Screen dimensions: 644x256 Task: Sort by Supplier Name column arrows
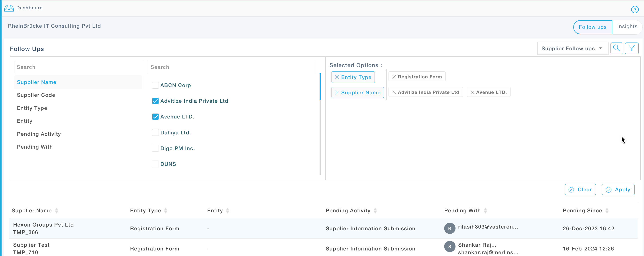(57, 211)
